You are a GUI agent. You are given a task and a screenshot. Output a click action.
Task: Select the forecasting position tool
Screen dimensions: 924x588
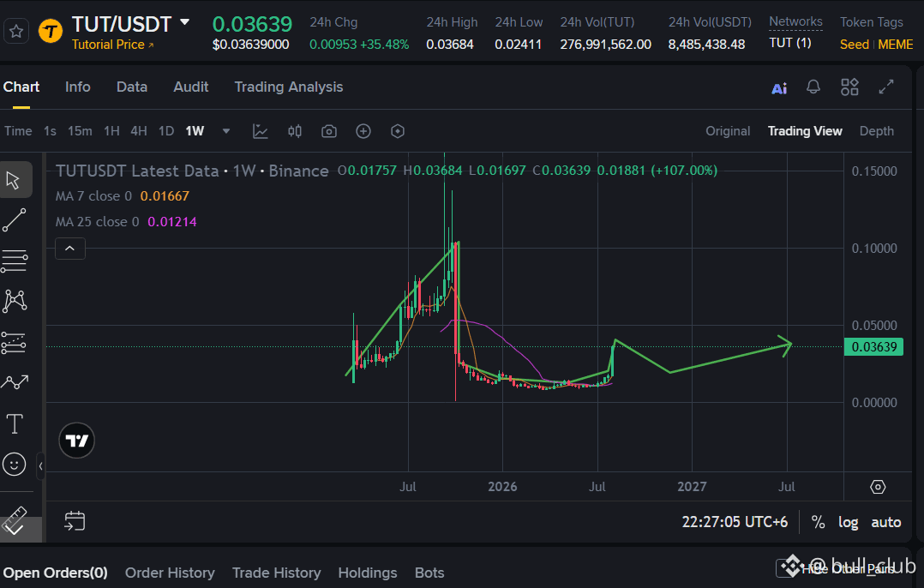[15, 342]
